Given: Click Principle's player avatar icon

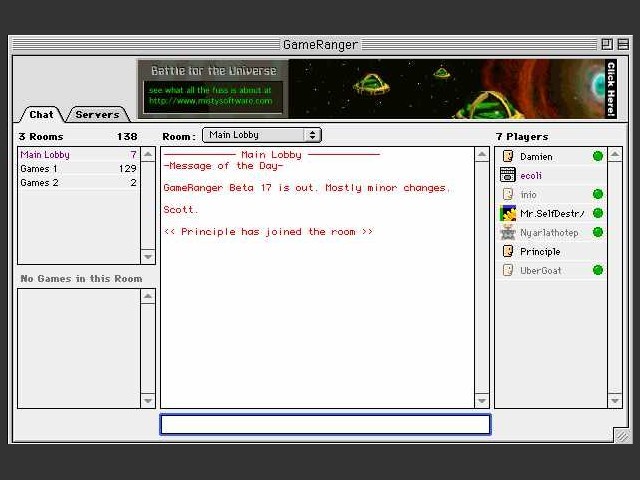Looking at the screenshot, I should coord(508,251).
